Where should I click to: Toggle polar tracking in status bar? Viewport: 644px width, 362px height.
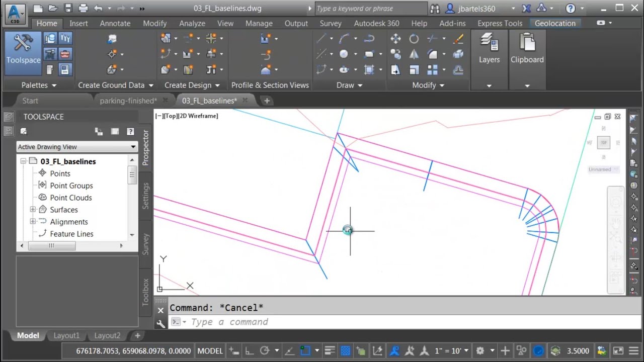[x=265, y=351]
